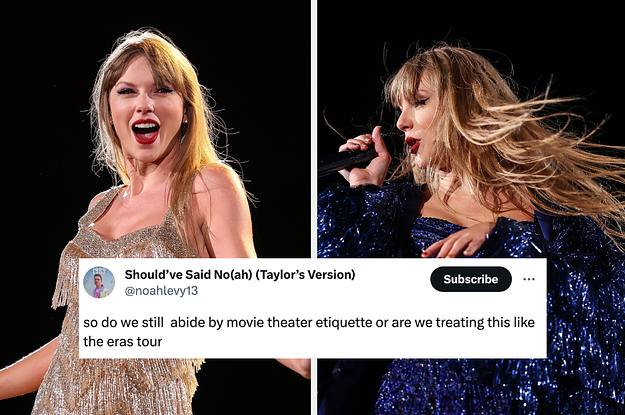Screen dimensions: 625x415
Task: Open the three-dot more options menu
Action: click(529, 279)
